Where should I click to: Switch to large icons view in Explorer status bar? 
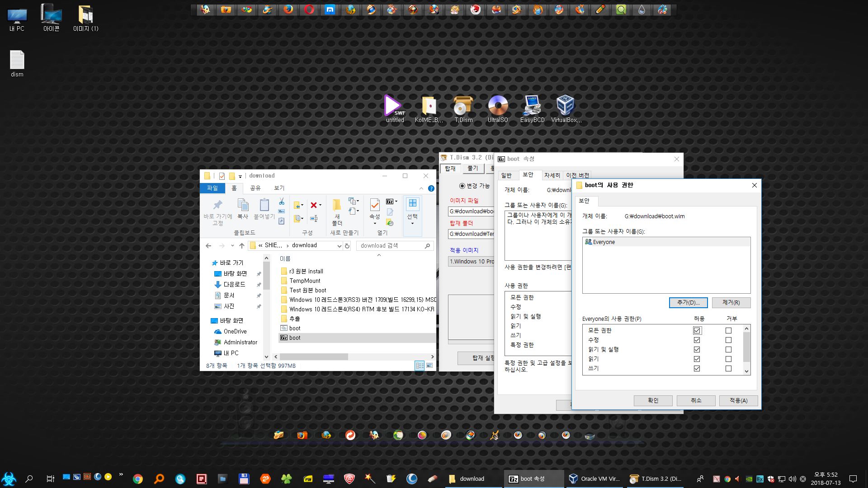pos(429,366)
